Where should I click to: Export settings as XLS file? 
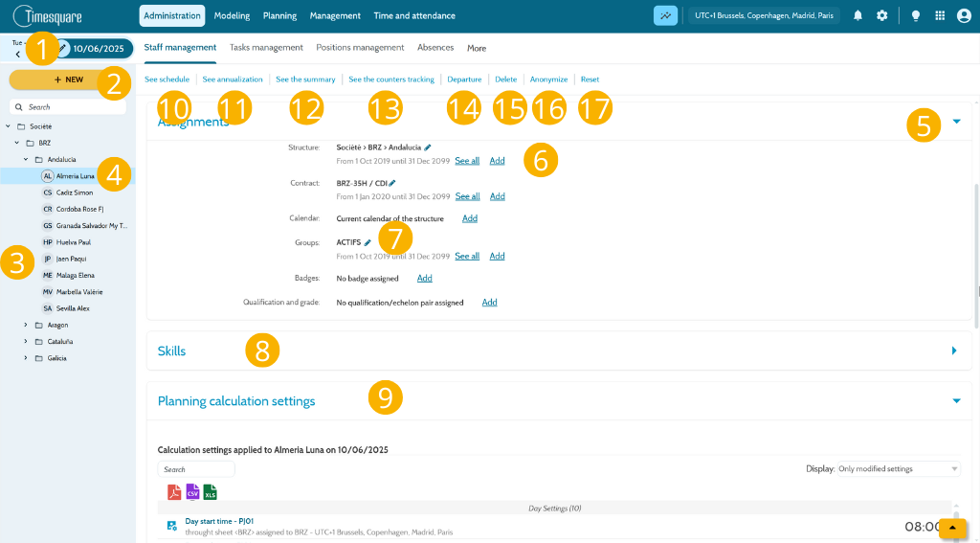tap(210, 492)
